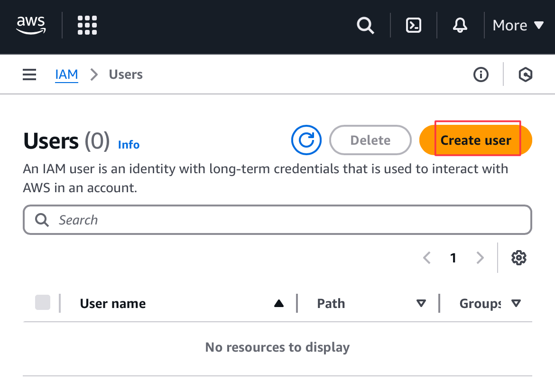Click the AWS logo home icon
This screenshot has width=555, height=392.
point(31,25)
